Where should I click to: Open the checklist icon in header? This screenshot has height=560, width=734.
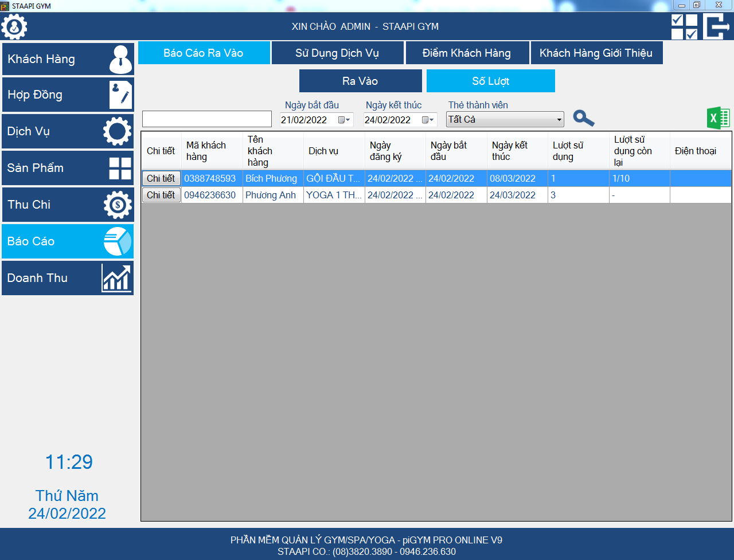pyautogui.click(x=684, y=26)
